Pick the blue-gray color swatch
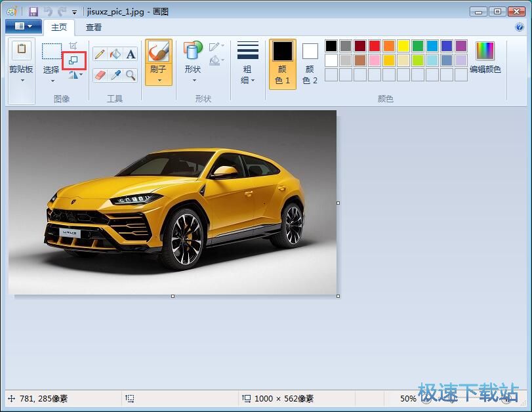532x412 pixels. coord(447,60)
